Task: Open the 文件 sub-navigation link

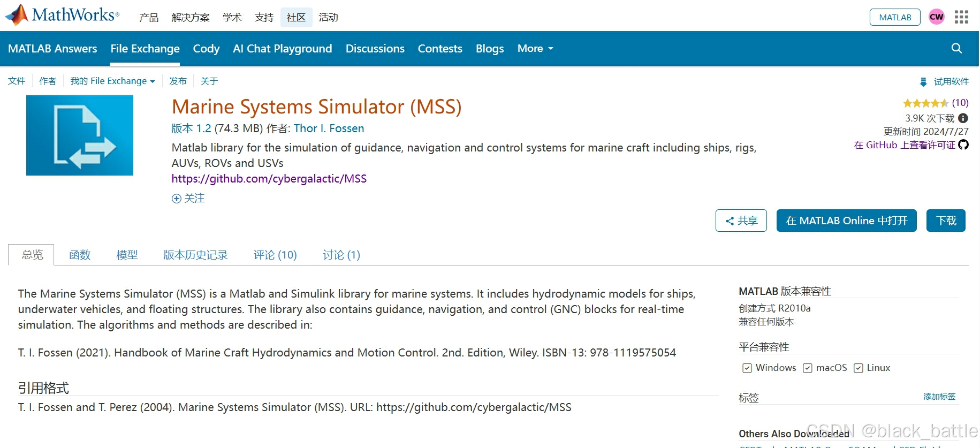Action: tap(17, 81)
